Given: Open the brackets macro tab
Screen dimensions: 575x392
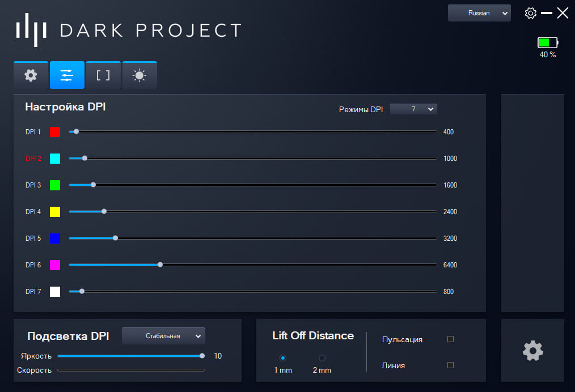Looking at the screenshot, I should tap(103, 75).
